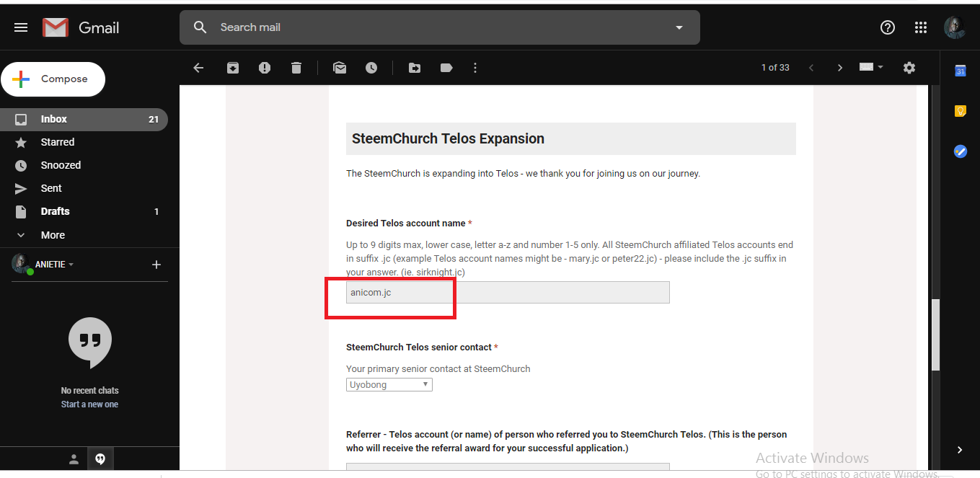The image size is (980, 478).
Task: Open Google Calendar in the side panel
Action: point(960,71)
